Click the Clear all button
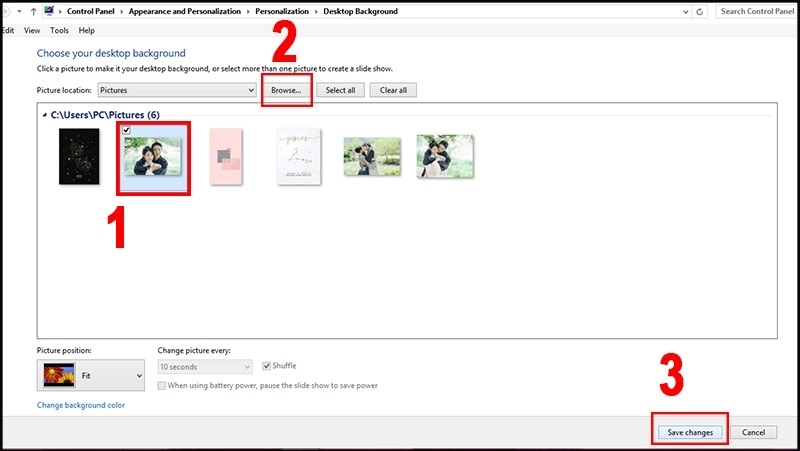The height and width of the screenshot is (451, 800). [393, 90]
